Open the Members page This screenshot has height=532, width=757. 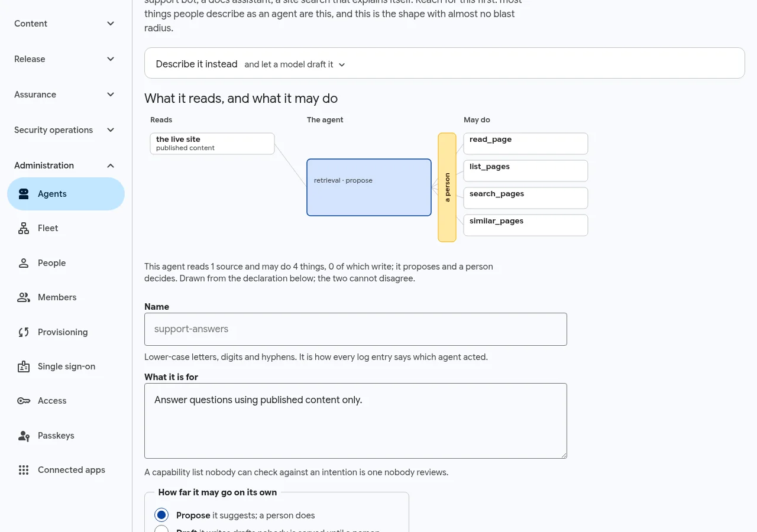click(66, 297)
